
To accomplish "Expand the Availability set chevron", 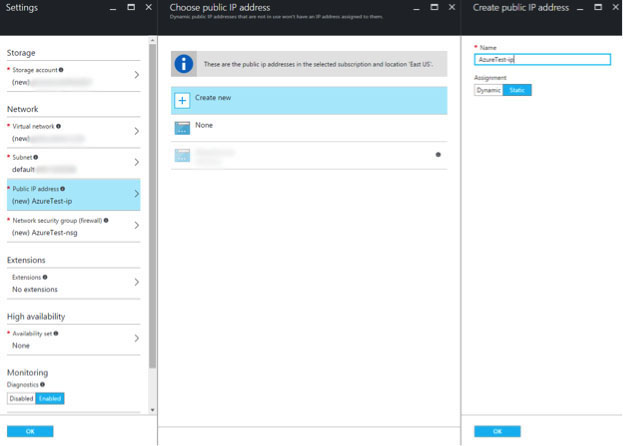I will click(137, 339).
